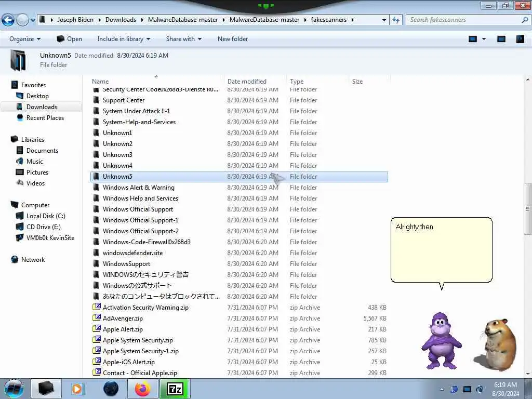Select Apple-iOS Alert.zip archive icon
This screenshot has width=532, height=399.
(x=97, y=362)
